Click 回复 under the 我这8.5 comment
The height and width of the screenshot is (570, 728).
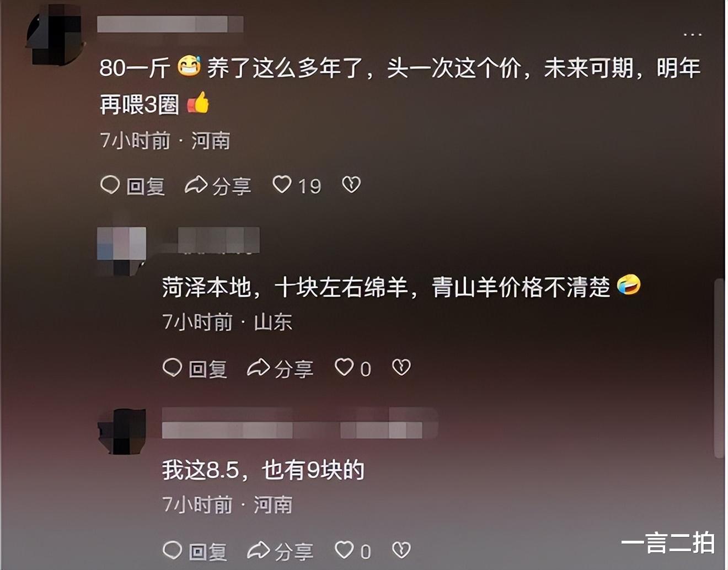tap(208, 551)
